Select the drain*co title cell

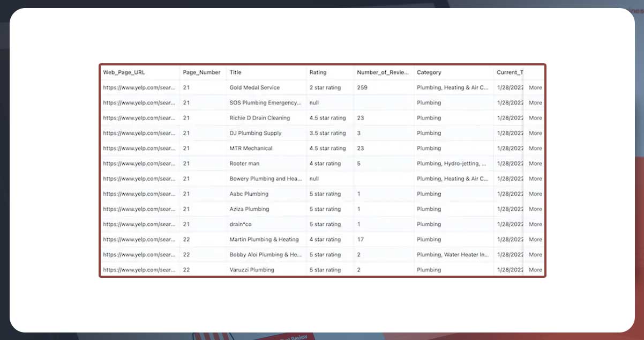tap(240, 224)
